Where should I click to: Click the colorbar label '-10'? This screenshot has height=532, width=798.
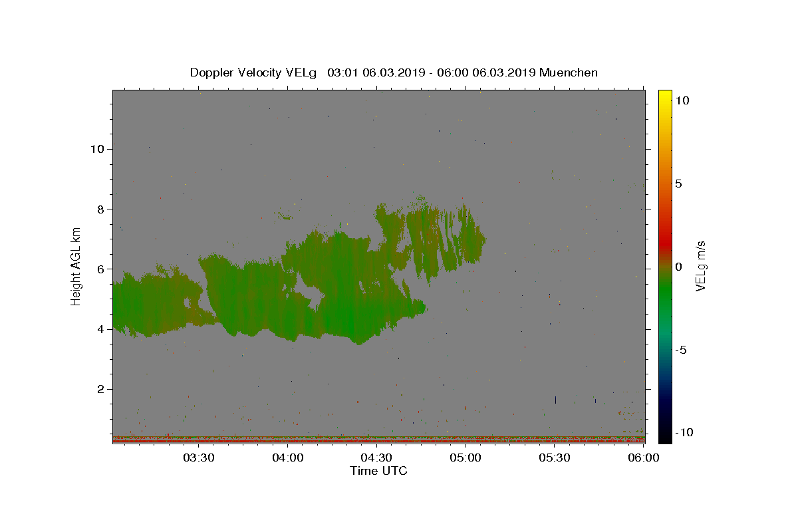pos(683,432)
